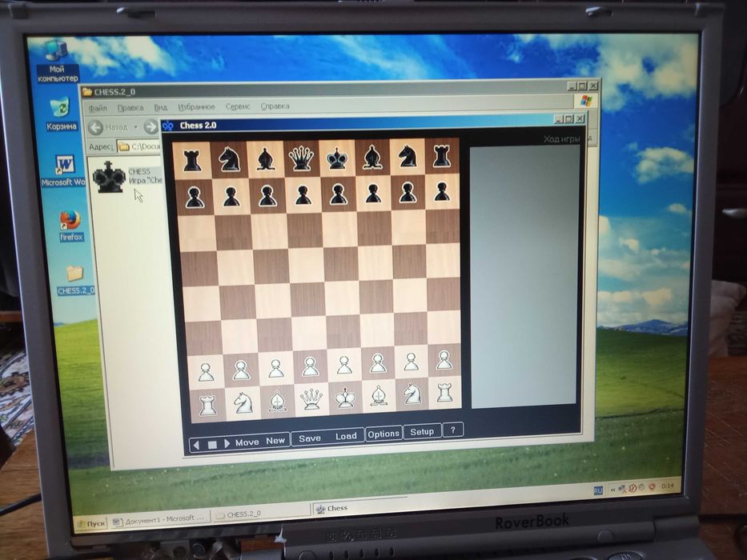Viewport: 747px width, 560px height.
Task: Select the black pawn in front of king
Action: (x=338, y=194)
